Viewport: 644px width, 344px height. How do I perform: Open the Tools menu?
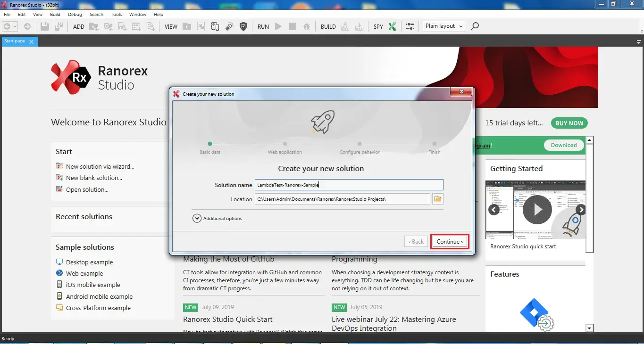(116, 14)
